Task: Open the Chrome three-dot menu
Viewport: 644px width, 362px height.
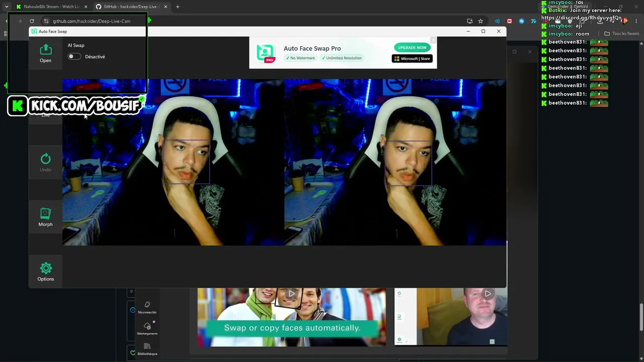Action: 636,21
